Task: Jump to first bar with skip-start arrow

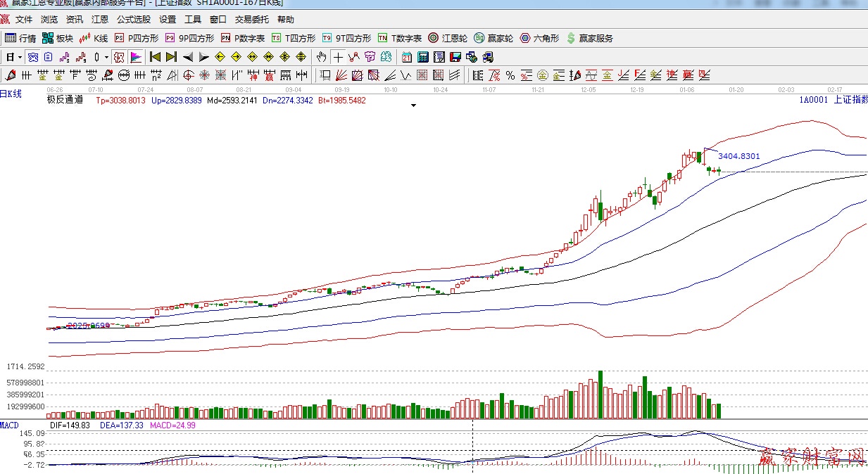Action: [155, 57]
